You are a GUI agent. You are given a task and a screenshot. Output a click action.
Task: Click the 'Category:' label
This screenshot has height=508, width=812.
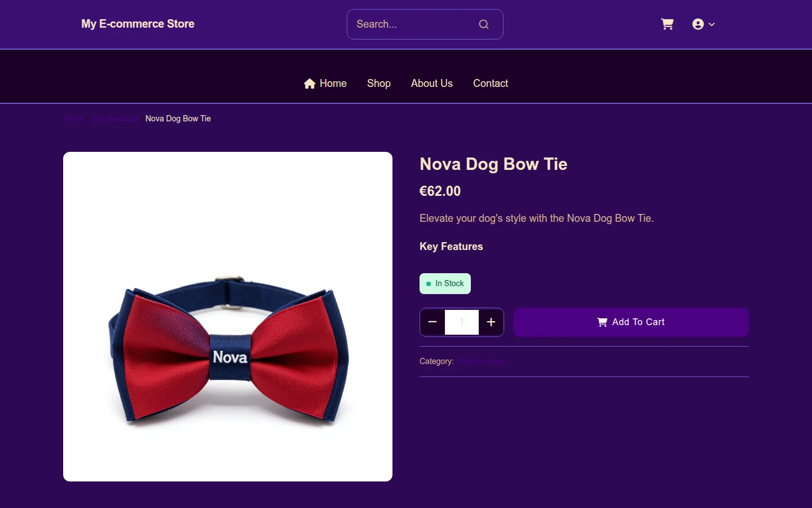tap(436, 361)
